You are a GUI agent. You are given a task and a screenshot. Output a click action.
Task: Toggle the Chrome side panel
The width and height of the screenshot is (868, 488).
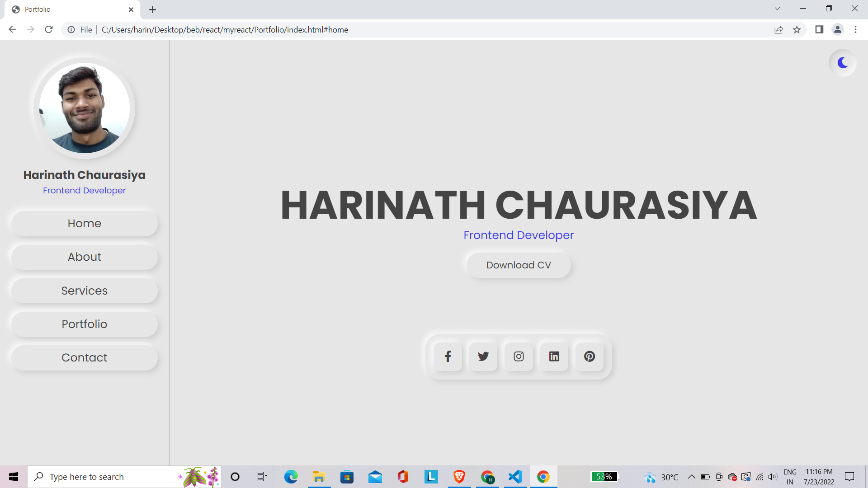[819, 29]
